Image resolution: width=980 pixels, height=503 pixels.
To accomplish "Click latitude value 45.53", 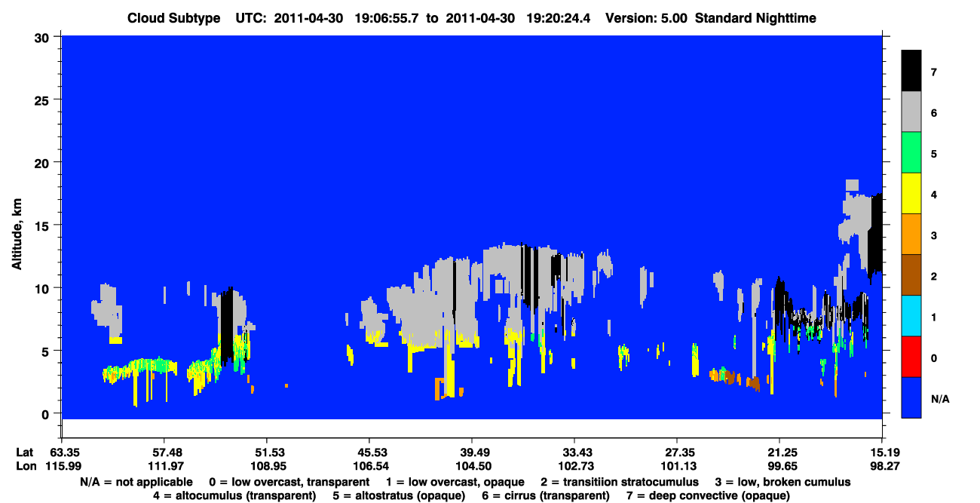I will 369,452.
